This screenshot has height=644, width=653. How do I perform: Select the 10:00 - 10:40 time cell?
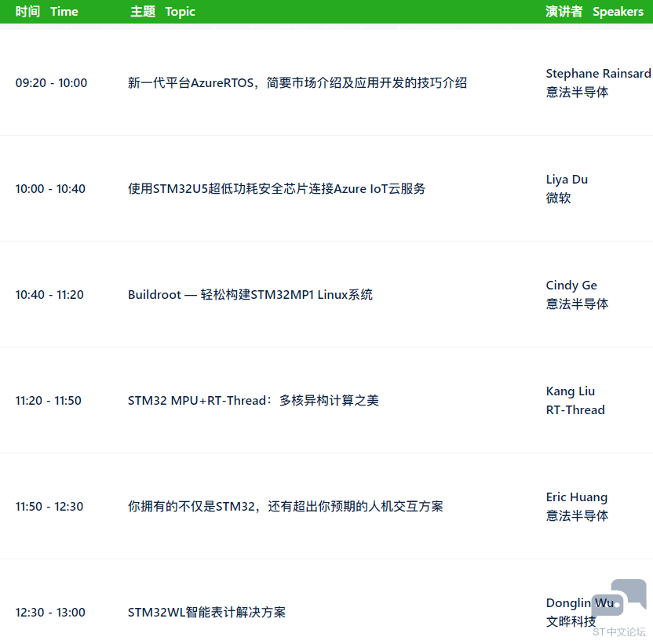click(50, 188)
